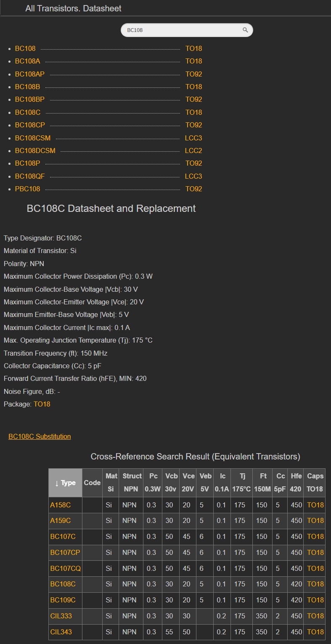Sort table by Vcb 30v column header
Viewport: 331px width, 644px height.
tap(171, 483)
